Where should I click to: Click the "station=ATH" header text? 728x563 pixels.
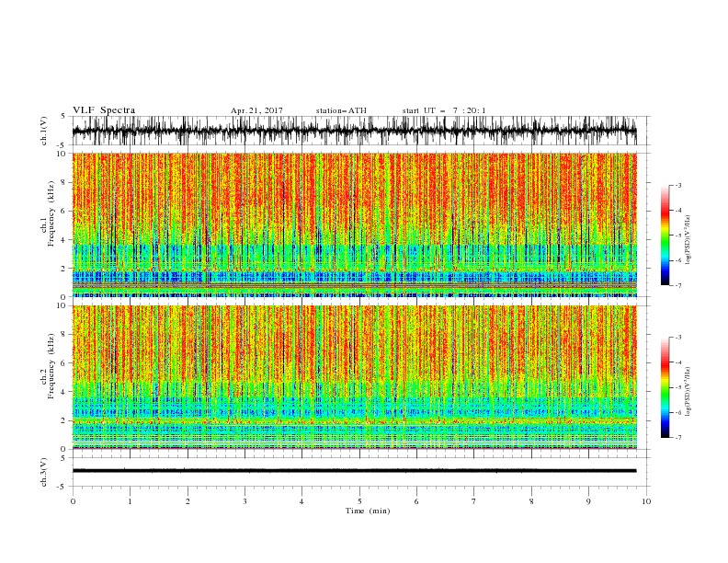click(x=341, y=110)
